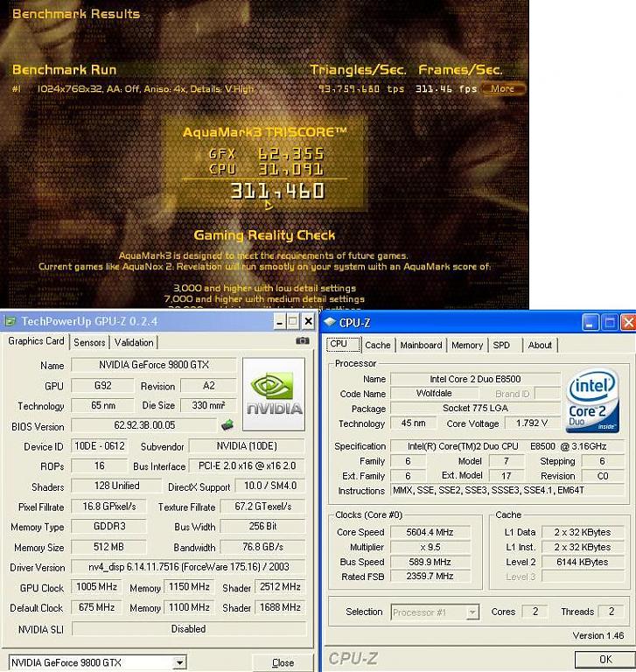Click the NVIDIA logo in GPU-Z
The width and height of the screenshot is (636, 672).
point(274,395)
